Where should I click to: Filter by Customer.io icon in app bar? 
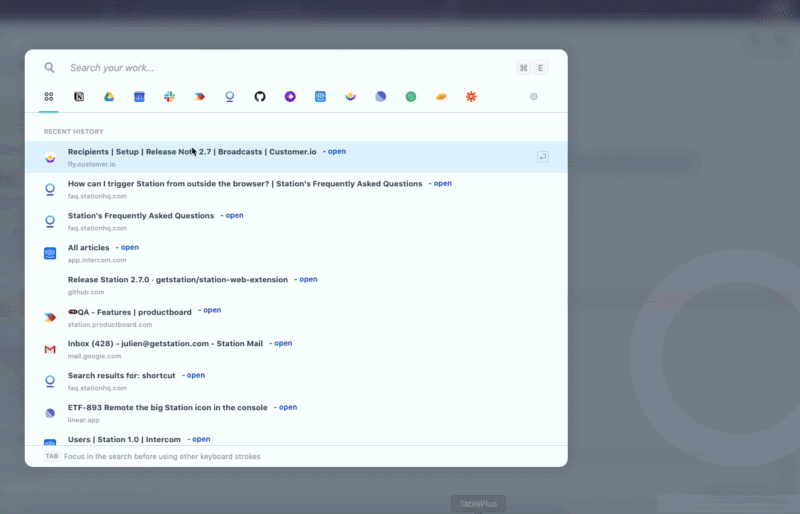pos(350,96)
